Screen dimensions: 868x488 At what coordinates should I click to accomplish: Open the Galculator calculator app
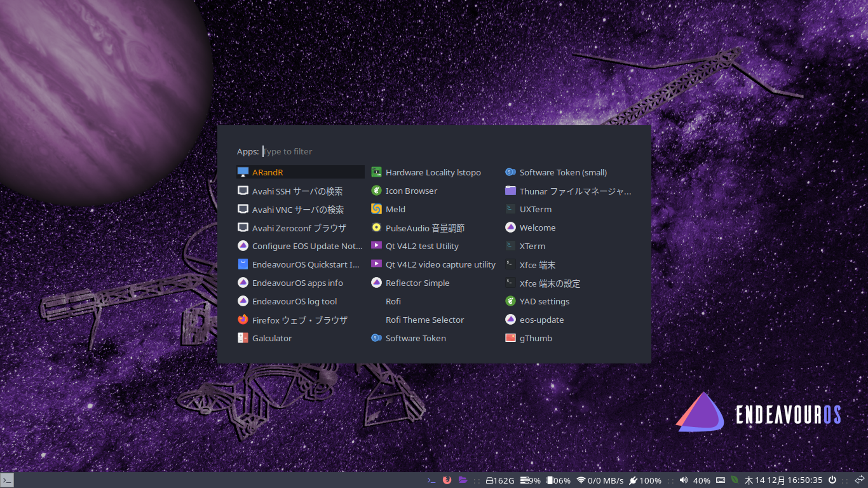[300, 338]
